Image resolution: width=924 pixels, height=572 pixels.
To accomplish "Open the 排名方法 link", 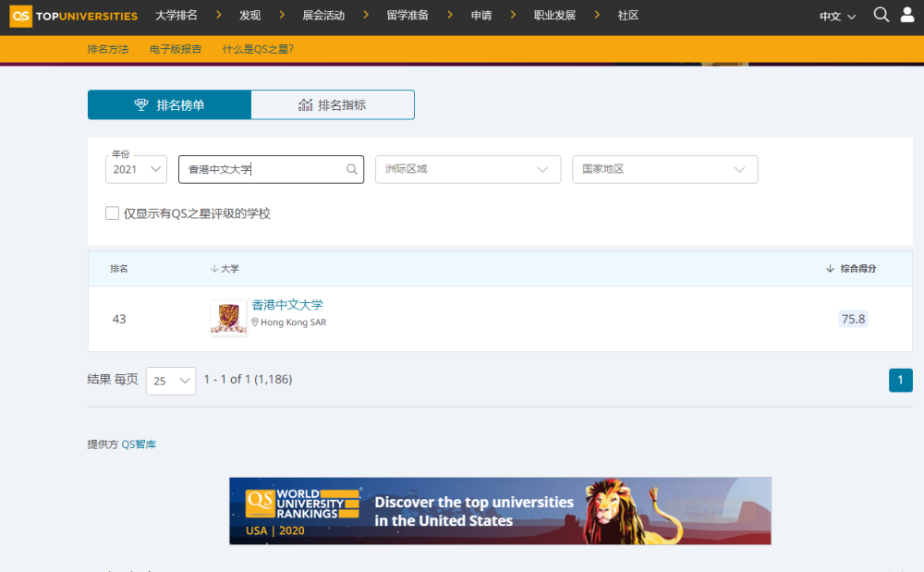I will point(108,49).
